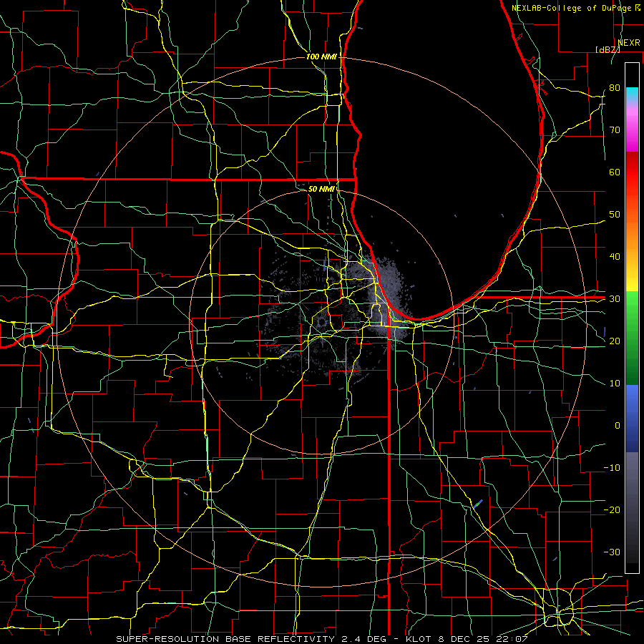
Task: Pick the magenta-pink segment of color bar
Action: [x=632, y=127]
